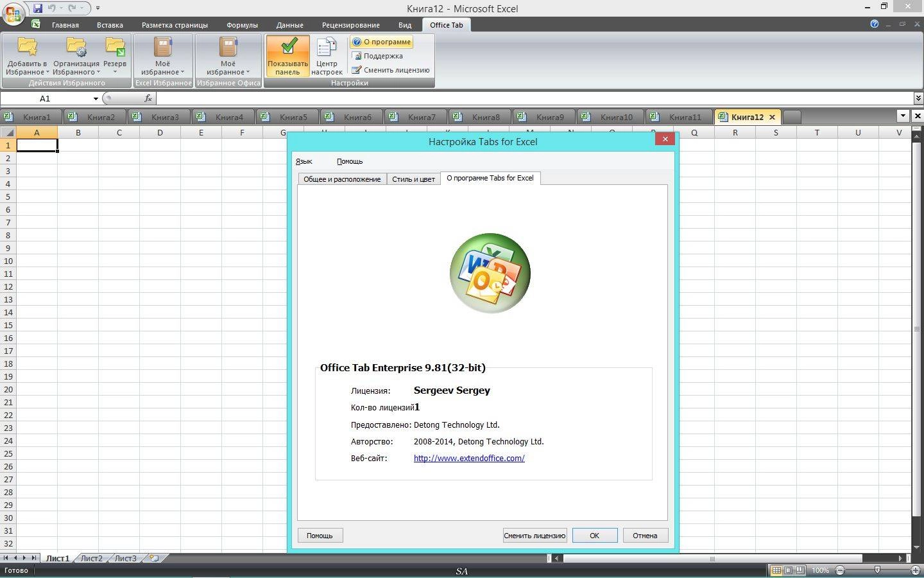Click zoom in plus button

pos(916,570)
